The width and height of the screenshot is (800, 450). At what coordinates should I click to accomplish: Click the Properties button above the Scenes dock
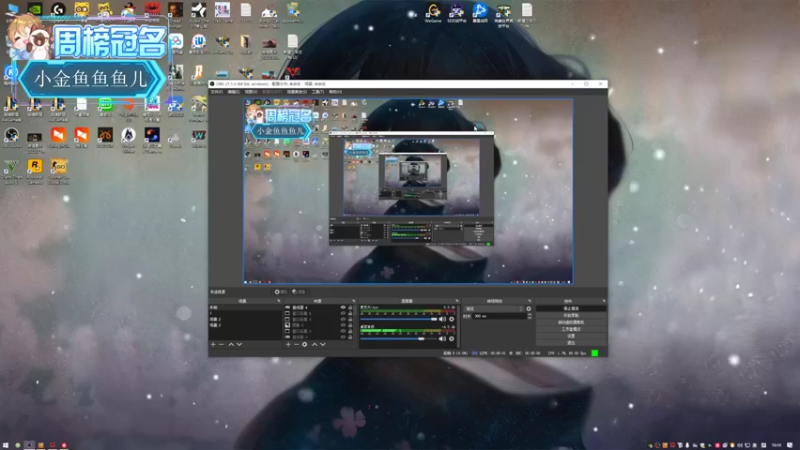point(281,292)
